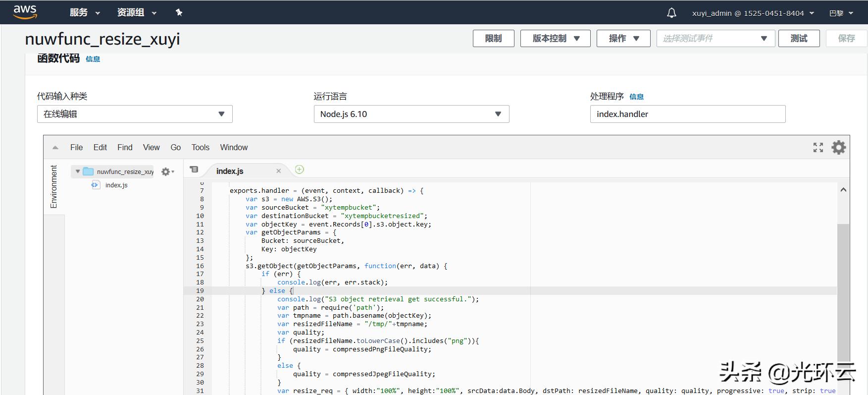Screen dimensions: 868x395
Task: Open the notifications bell
Action: pos(671,13)
